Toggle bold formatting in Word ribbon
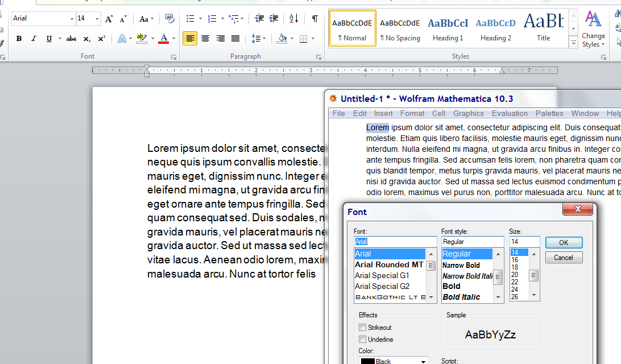 tap(19, 39)
